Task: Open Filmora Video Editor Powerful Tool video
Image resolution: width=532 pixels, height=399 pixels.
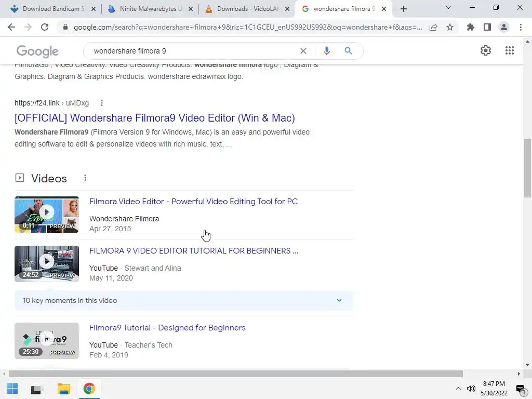Action: pos(193,201)
